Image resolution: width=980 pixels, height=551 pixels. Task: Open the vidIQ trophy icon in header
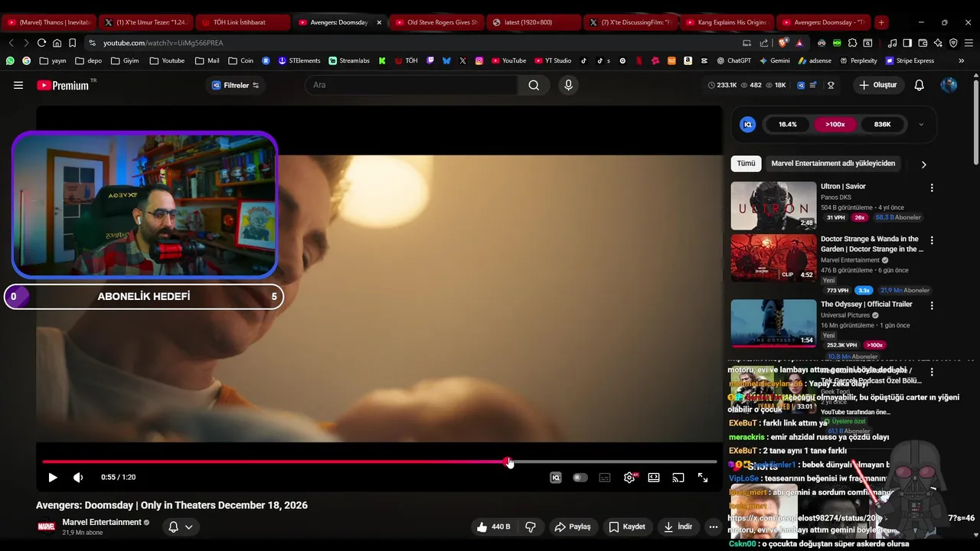click(x=831, y=85)
